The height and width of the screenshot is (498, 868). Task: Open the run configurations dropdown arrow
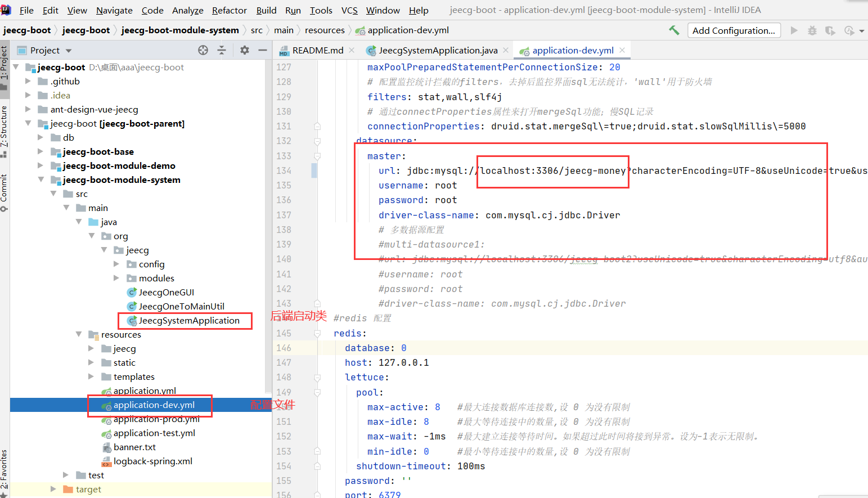(x=861, y=30)
